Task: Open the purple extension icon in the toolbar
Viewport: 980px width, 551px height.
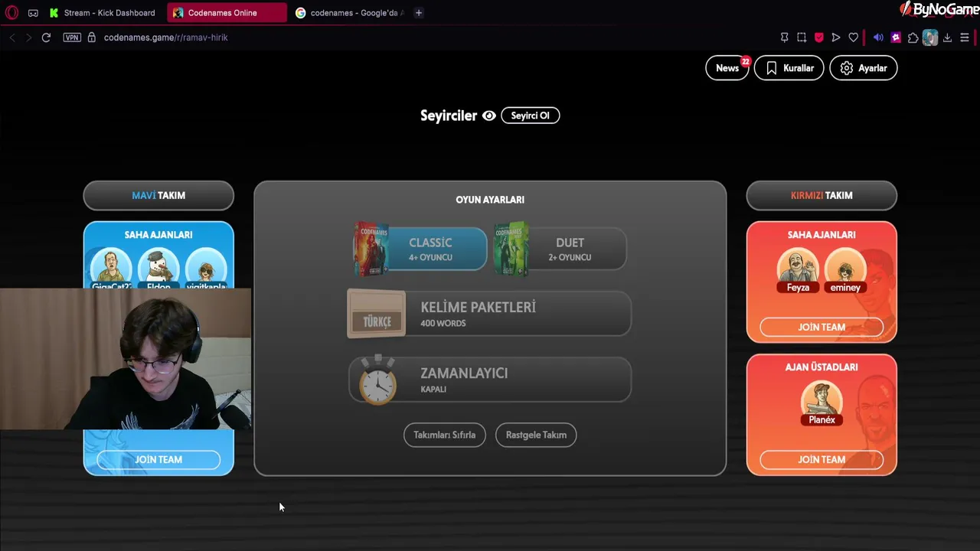Action: pos(896,37)
